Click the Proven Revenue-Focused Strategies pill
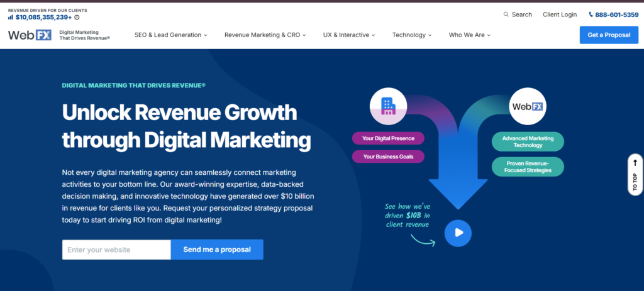This screenshot has height=291, width=644. point(528,167)
